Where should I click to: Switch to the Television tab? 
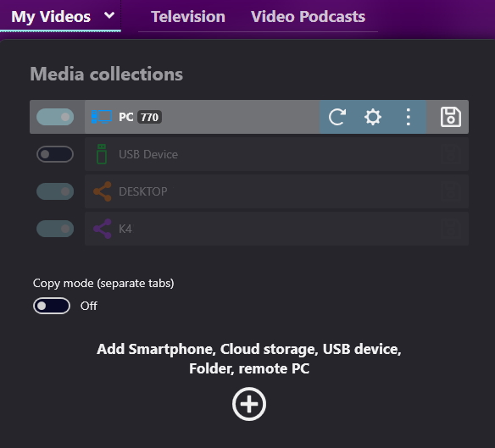pyautogui.click(x=188, y=17)
